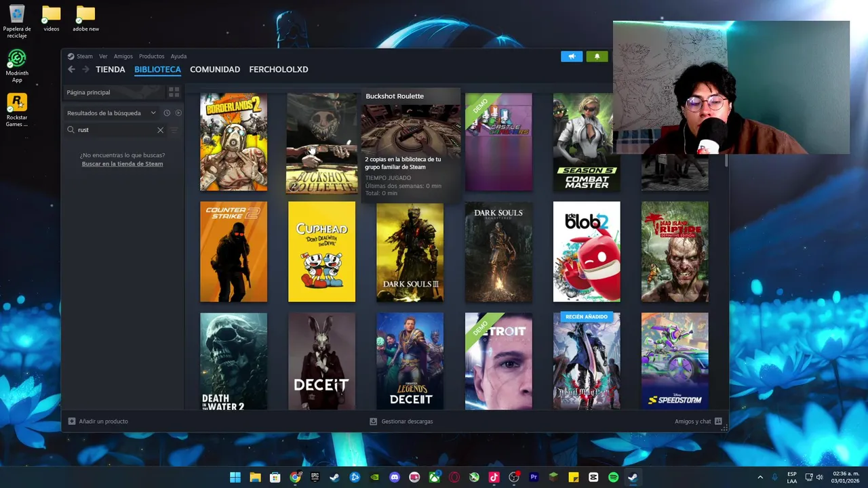Follow the Buscar en la tienda de Steam link

pos(122,164)
